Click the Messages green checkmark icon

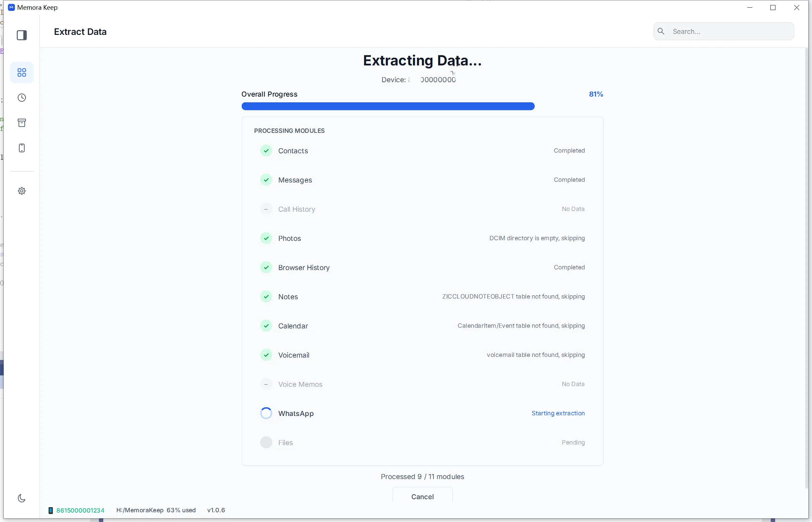[x=266, y=180]
